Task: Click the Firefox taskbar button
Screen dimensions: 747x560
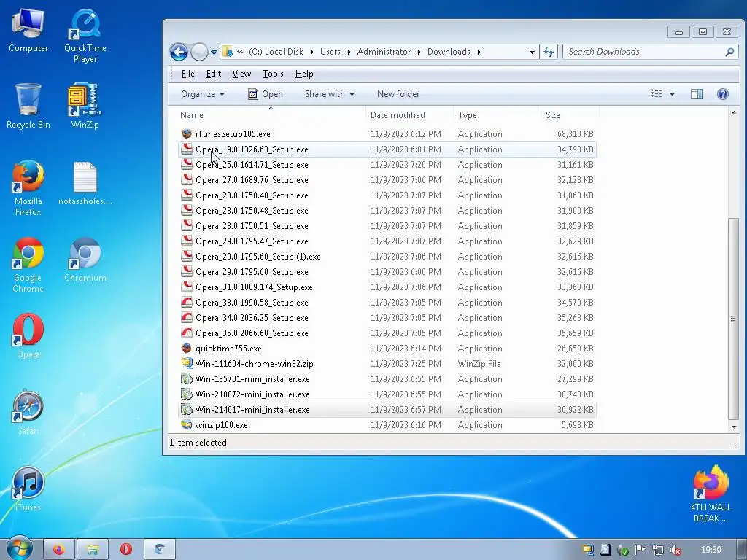Action: pyautogui.click(x=59, y=550)
